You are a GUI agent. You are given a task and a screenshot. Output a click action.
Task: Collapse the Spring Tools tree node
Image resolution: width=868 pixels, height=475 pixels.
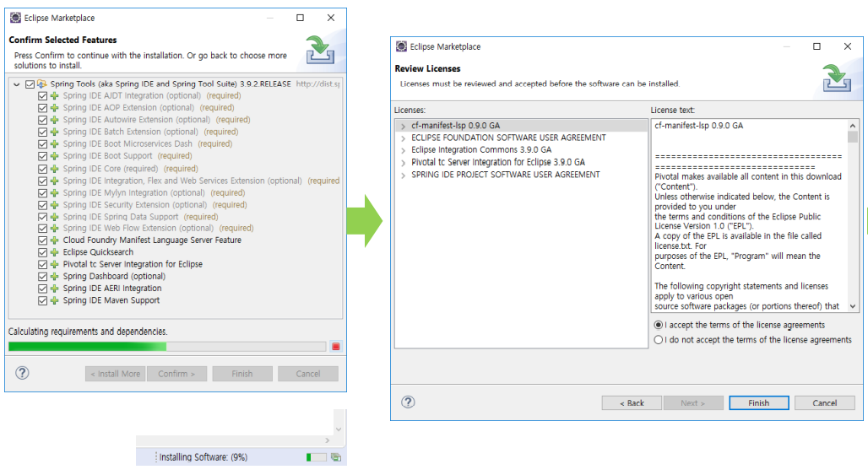[17, 84]
